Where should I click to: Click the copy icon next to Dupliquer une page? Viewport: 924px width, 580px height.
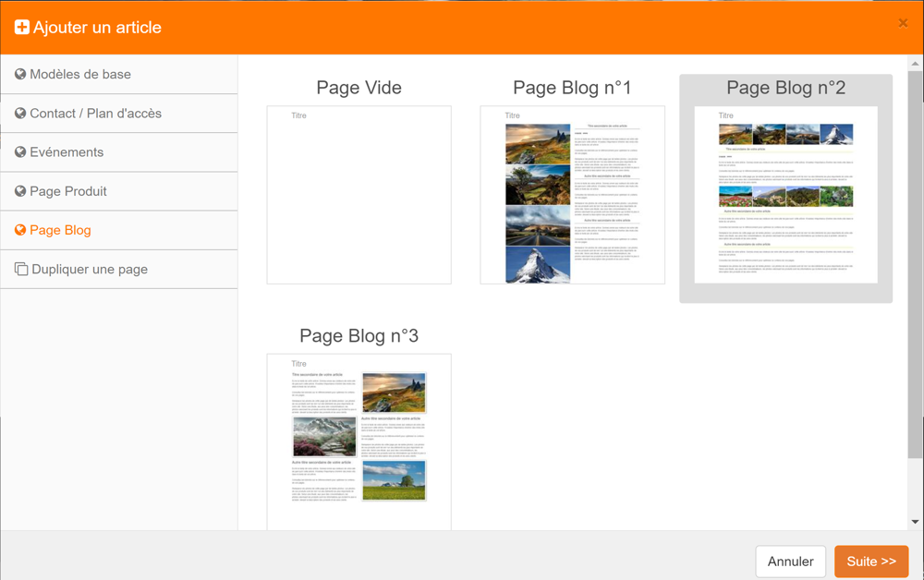point(20,270)
